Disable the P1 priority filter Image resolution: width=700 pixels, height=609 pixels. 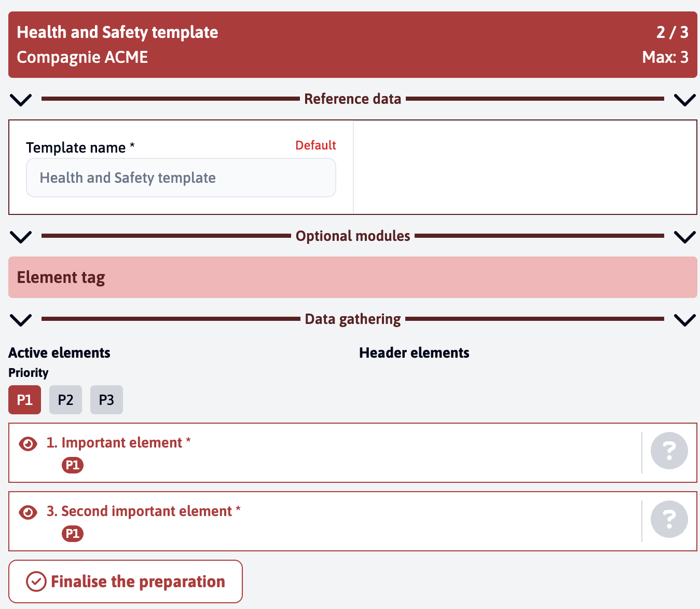[x=24, y=399]
